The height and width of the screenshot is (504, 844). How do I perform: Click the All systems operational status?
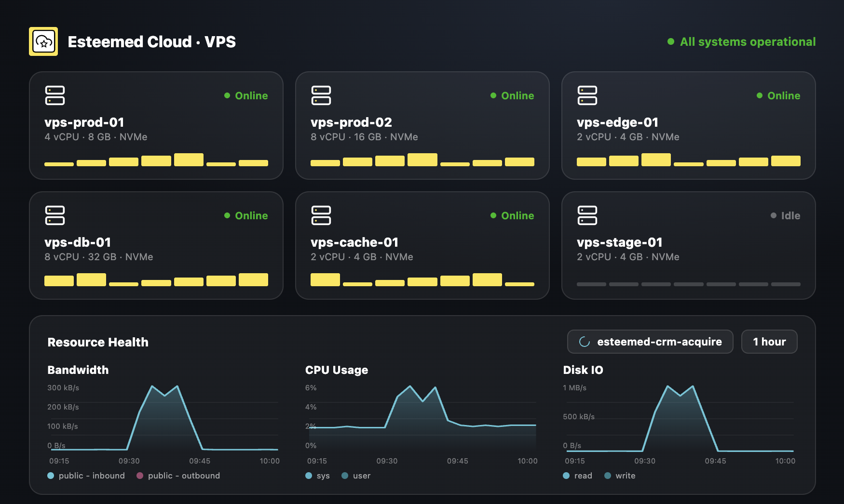click(741, 42)
